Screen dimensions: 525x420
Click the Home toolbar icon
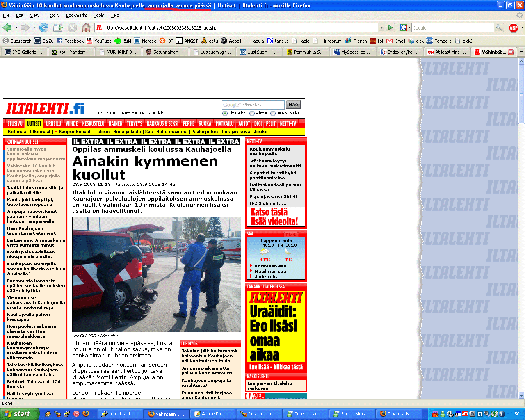click(86, 27)
